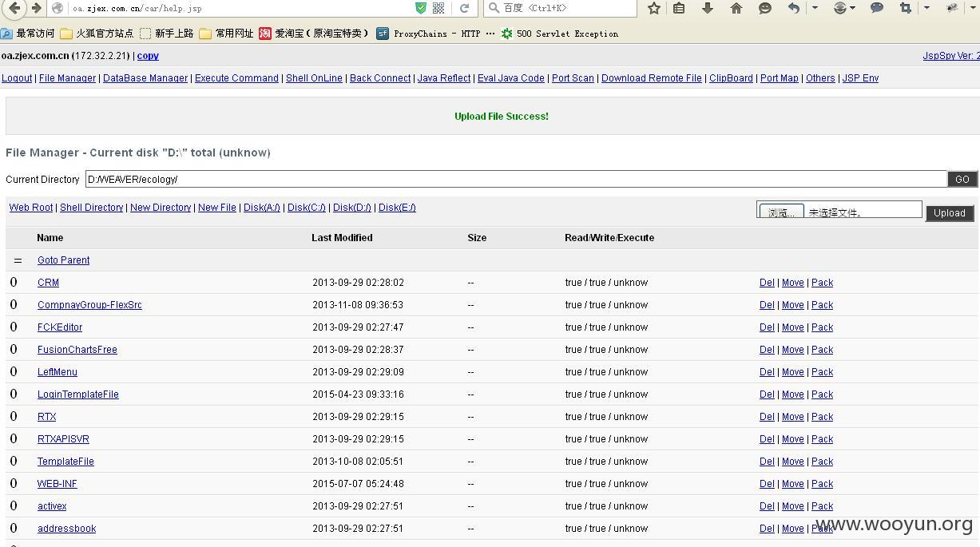The width and height of the screenshot is (980, 547).
Task: Open the LoginTemplateFile folder link
Action: click(78, 394)
